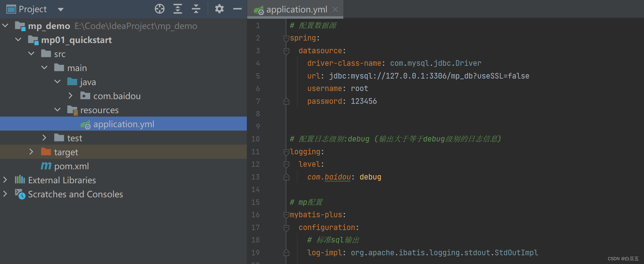644x264 pixels.
Task: Select the application.yml editor tab
Action: [x=295, y=9]
